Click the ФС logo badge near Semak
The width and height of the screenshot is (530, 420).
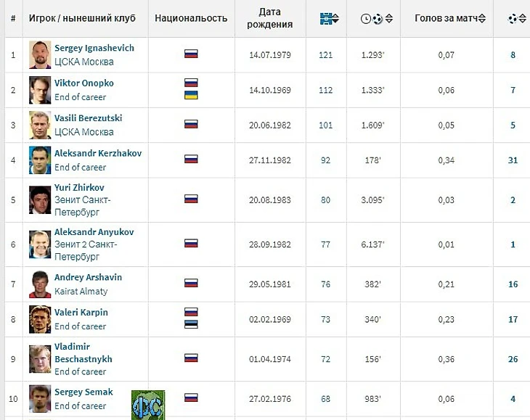click(x=148, y=405)
